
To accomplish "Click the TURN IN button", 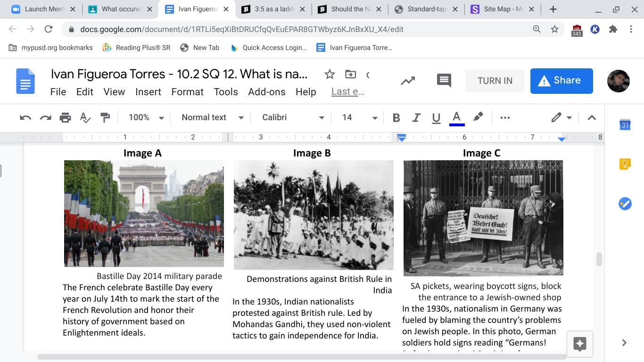I will click(495, 81).
